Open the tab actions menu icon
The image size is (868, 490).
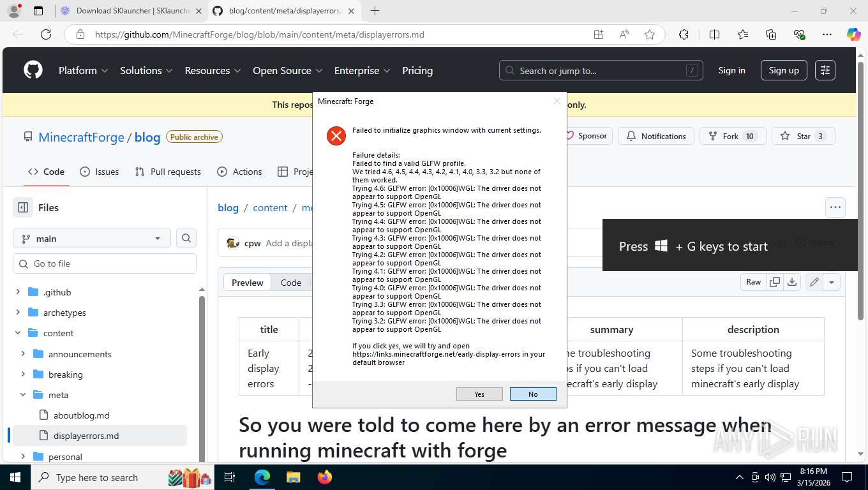tap(38, 11)
